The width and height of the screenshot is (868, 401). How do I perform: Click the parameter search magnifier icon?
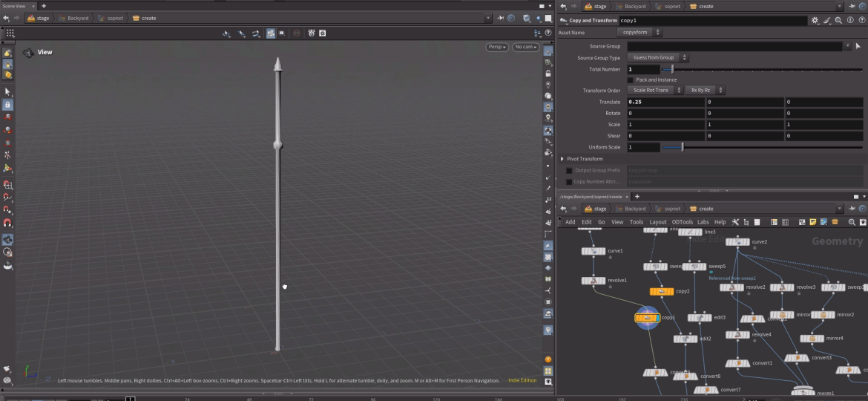pos(838,21)
